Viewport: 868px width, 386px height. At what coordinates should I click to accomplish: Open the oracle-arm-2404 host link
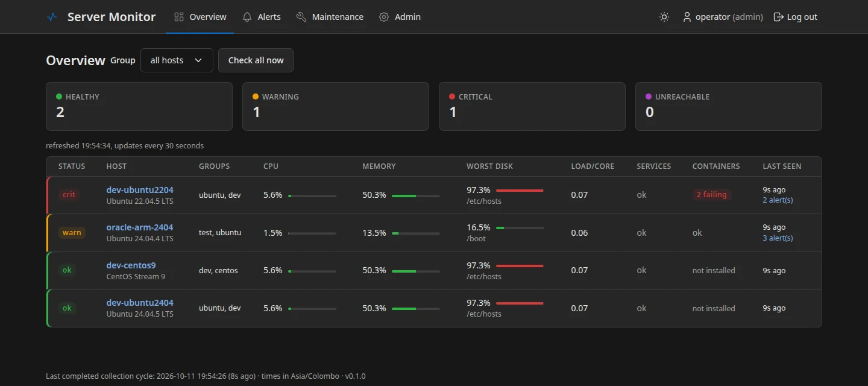tap(140, 227)
